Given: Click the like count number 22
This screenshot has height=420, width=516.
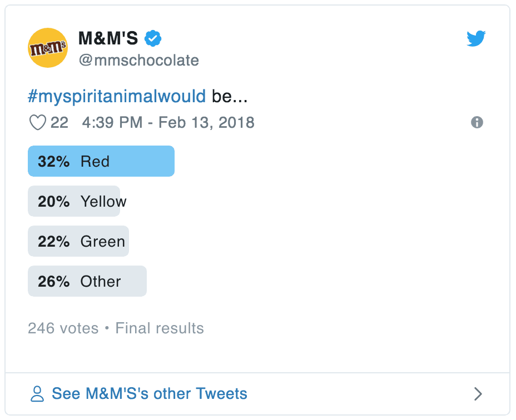Looking at the screenshot, I should point(59,122).
